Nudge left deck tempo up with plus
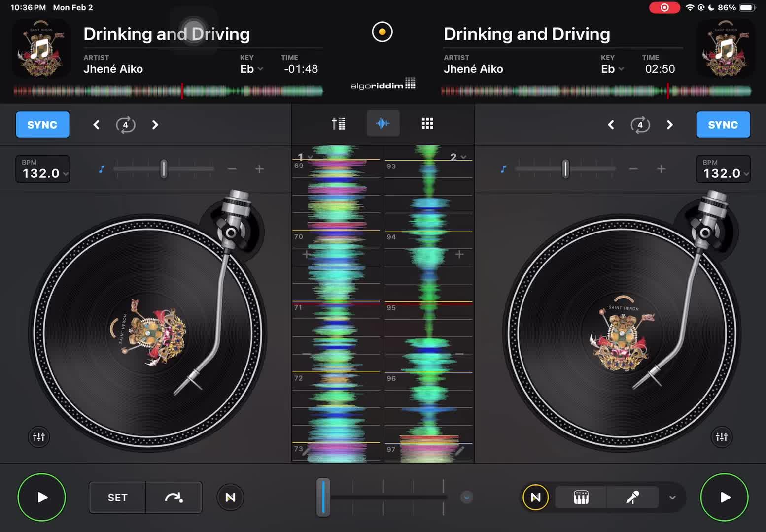The height and width of the screenshot is (532, 766). click(259, 169)
